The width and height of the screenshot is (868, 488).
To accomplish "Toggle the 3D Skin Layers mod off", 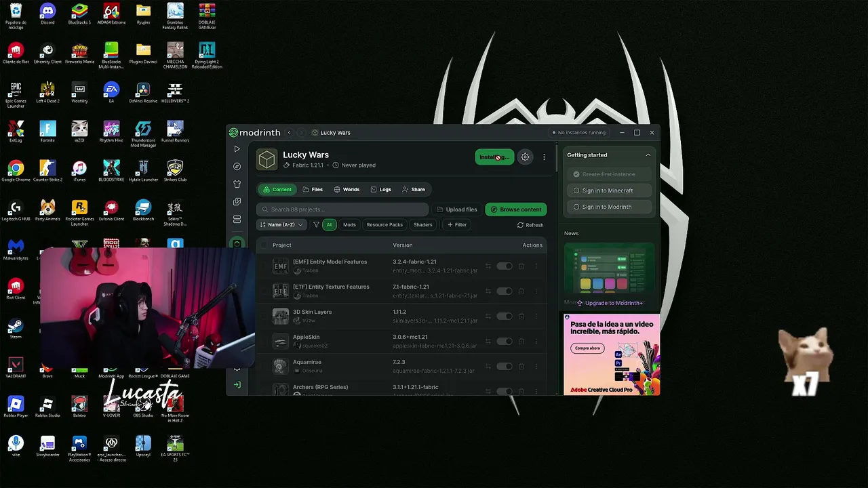I will (504, 317).
